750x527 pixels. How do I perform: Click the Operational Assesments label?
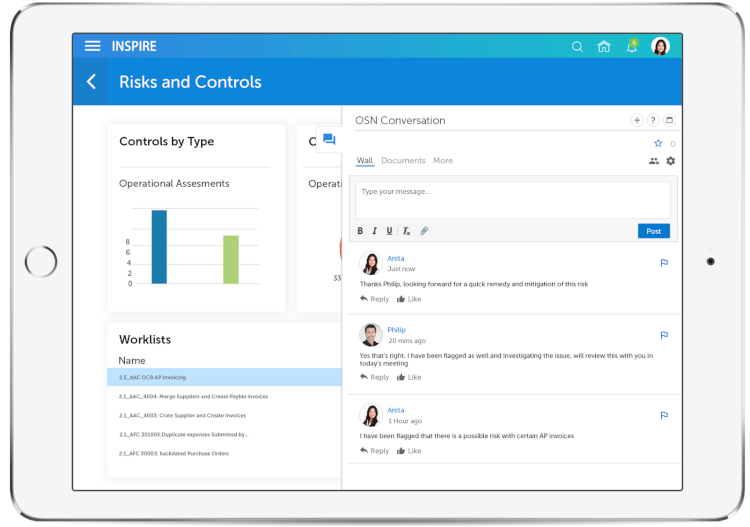(174, 184)
